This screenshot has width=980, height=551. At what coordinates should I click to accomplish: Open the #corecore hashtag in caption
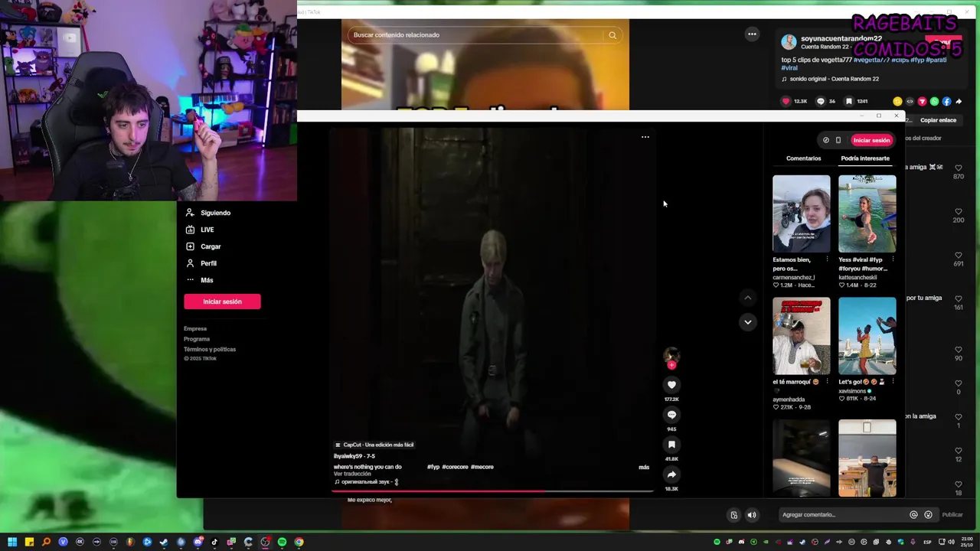point(455,467)
